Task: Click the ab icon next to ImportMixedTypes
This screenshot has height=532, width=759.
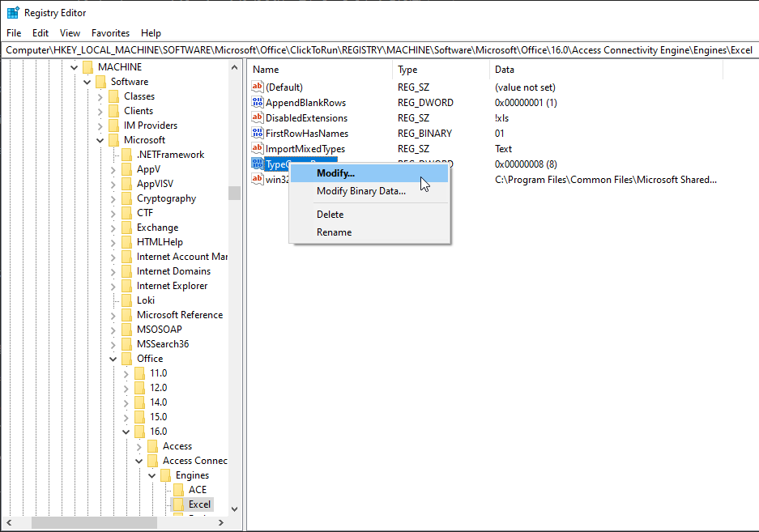Action: coord(257,148)
